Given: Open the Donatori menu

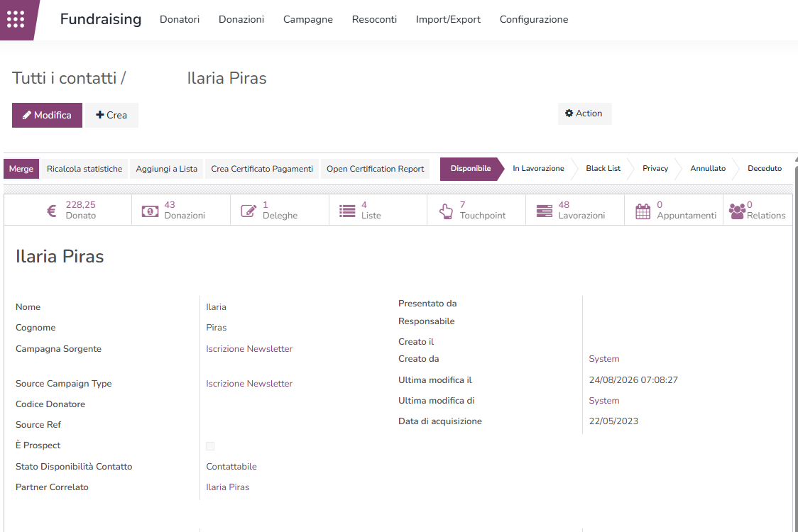Looking at the screenshot, I should click(180, 19).
